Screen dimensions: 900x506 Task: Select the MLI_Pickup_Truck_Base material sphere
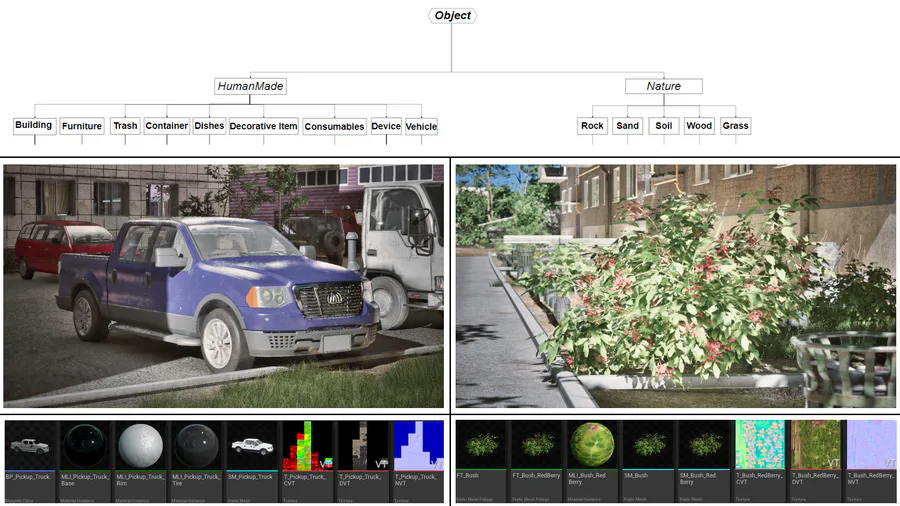(85, 446)
